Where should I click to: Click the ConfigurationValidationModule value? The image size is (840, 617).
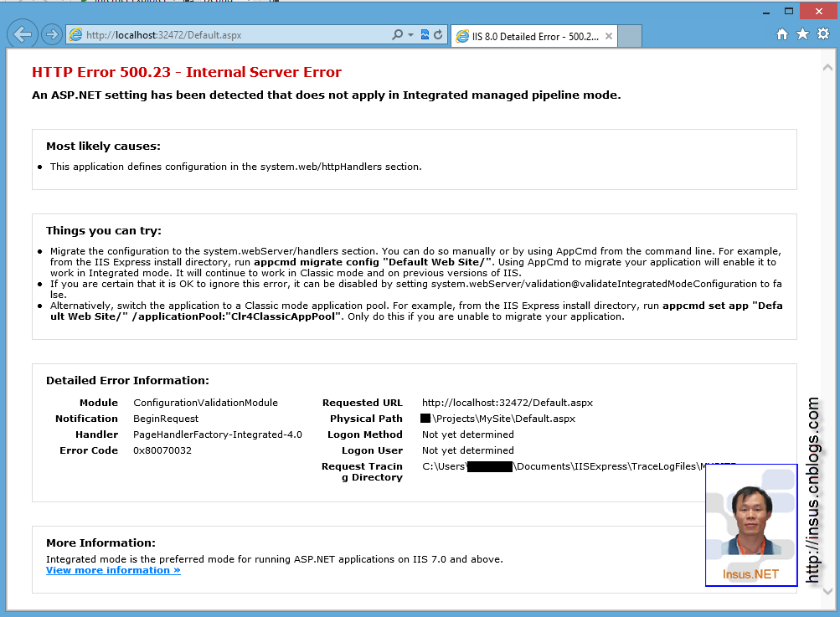pyautogui.click(x=206, y=403)
